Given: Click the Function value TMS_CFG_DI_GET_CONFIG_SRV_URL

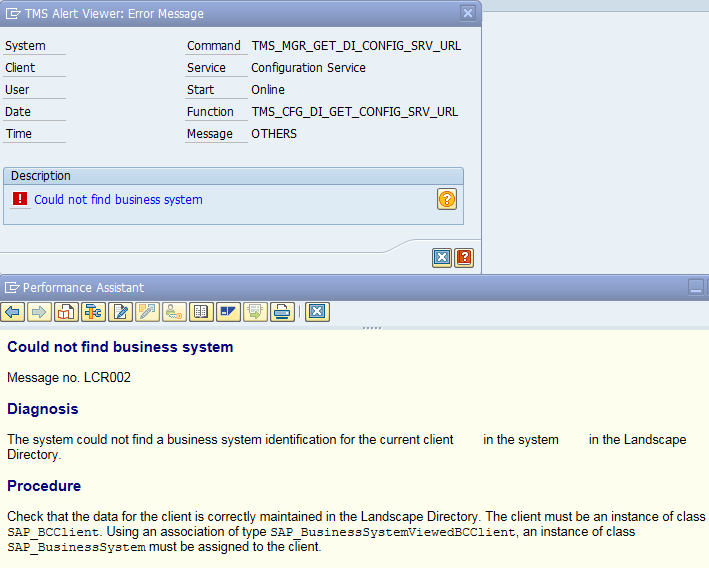Looking at the screenshot, I should (x=354, y=112).
